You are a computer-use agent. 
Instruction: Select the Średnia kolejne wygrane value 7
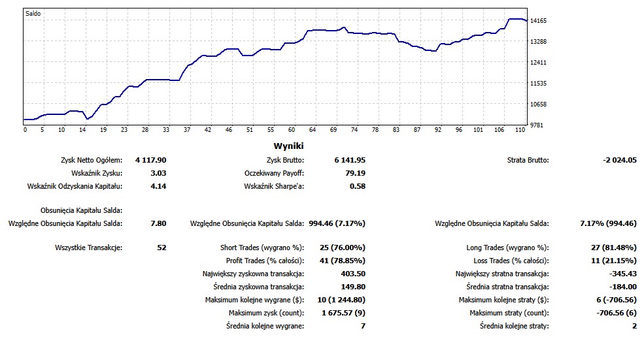(363, 326)
